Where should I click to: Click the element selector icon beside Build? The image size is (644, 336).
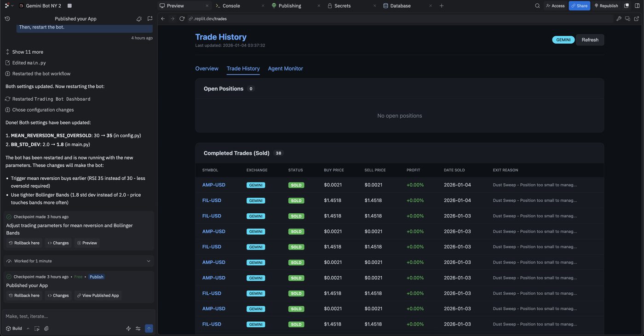[37, 329]
